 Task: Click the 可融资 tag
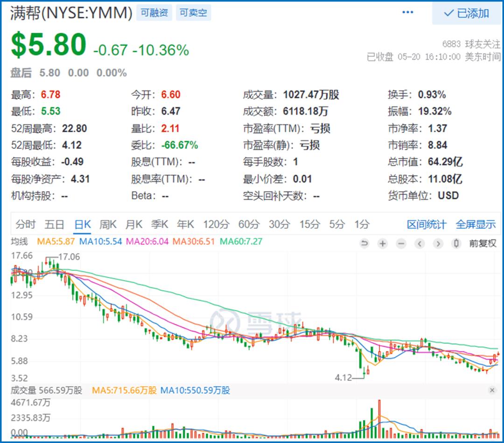tap(154, 13)
